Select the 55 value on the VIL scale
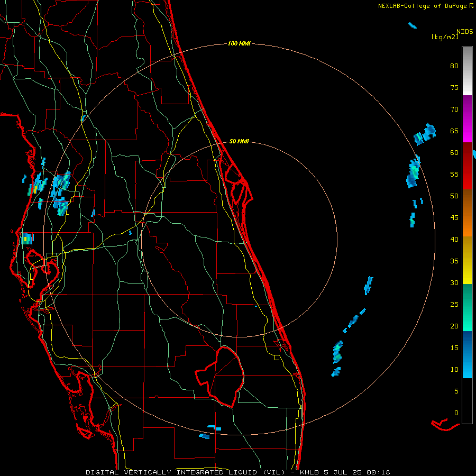This screenshot has width=476, height=476. click(454, 174)
